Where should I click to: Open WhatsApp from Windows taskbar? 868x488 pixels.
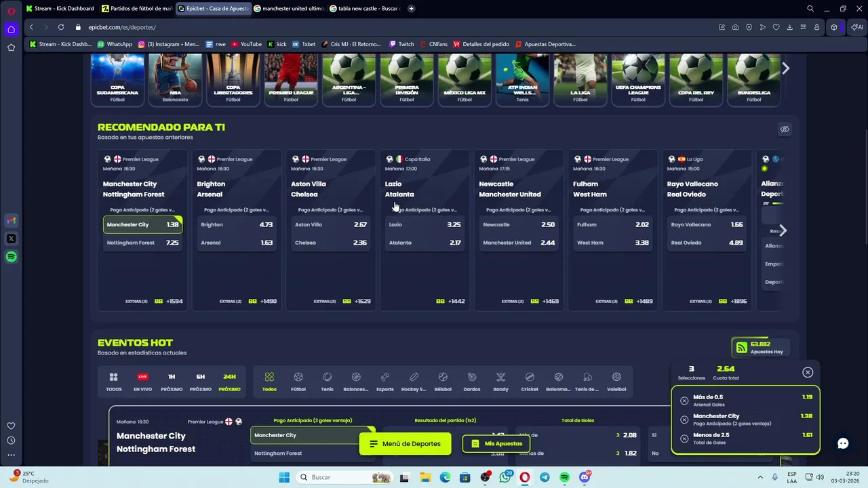pyautogui.click(x=505, y=477)
